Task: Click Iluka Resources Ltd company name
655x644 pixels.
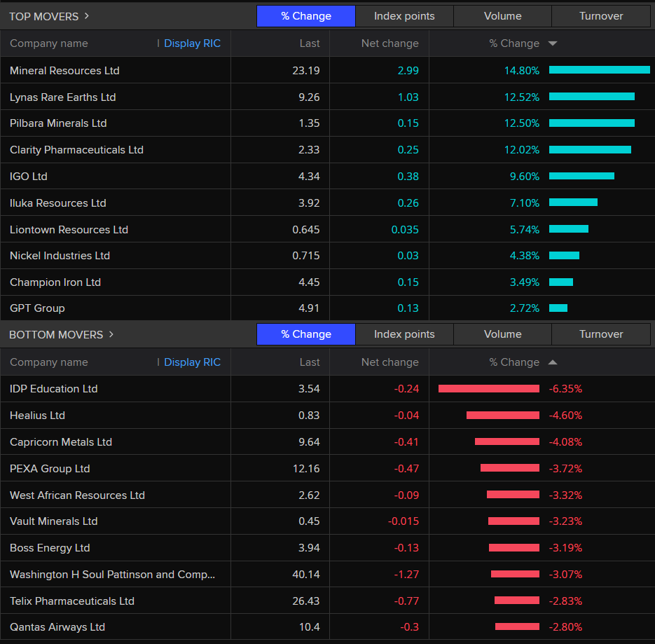Action: pyautogui.click(x=58, y=203)
